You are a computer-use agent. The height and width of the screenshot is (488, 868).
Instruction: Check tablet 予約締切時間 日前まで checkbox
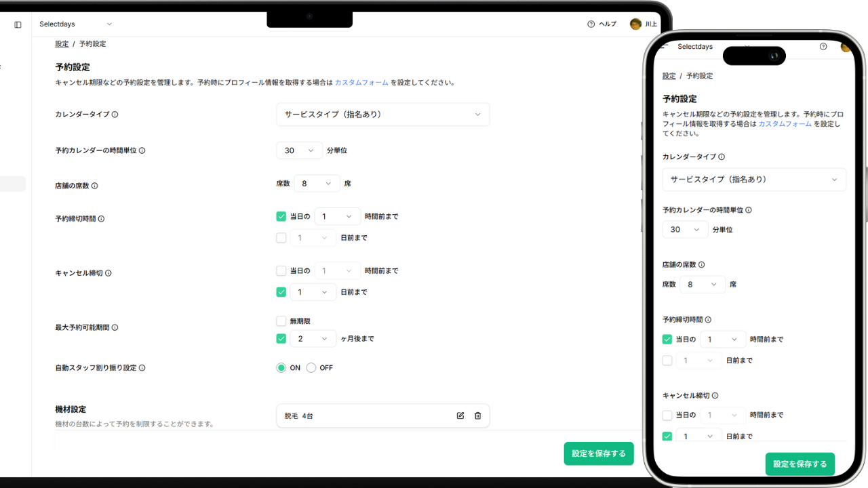[281, 238]
